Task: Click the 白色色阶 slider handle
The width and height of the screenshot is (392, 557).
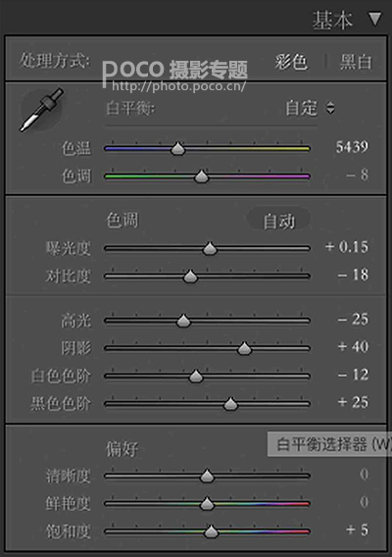Action: click(x=196, y=376)
